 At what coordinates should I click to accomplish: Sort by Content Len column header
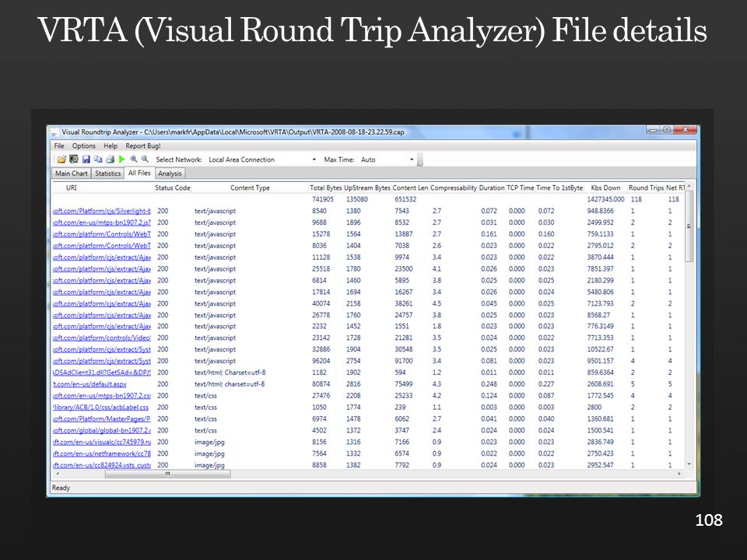point(410,187)
